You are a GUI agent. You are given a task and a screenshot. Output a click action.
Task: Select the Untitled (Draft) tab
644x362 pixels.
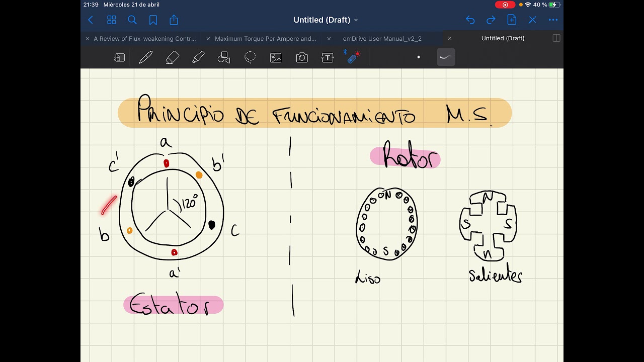pos(503,38)
